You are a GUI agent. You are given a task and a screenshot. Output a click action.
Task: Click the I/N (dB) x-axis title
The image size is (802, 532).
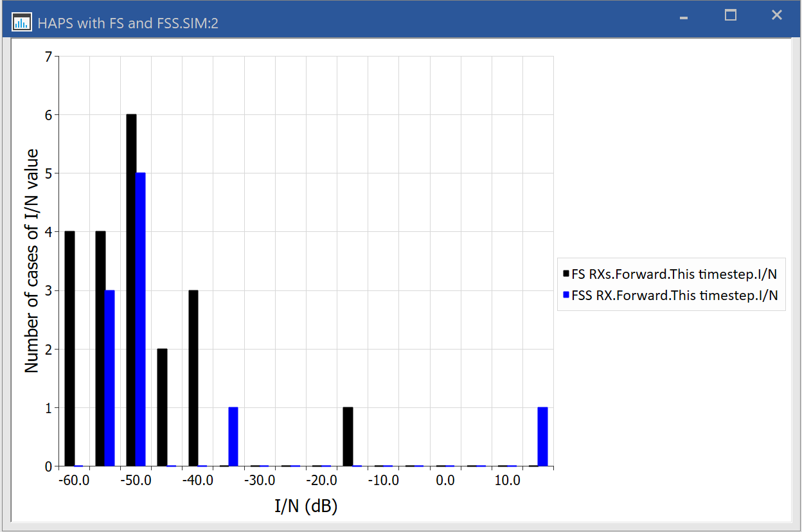[306, 506]
